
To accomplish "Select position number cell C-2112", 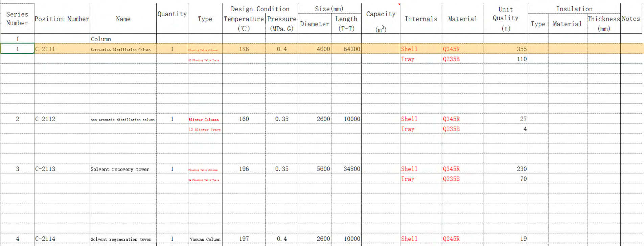I will [62, 119].
